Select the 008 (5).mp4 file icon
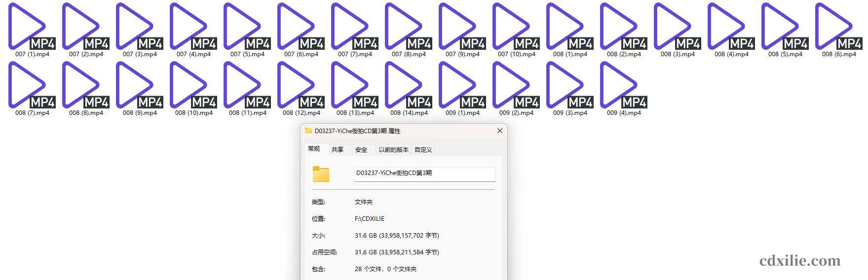The height and width of the screenshot is (280, 868). (x=785, y=27)
